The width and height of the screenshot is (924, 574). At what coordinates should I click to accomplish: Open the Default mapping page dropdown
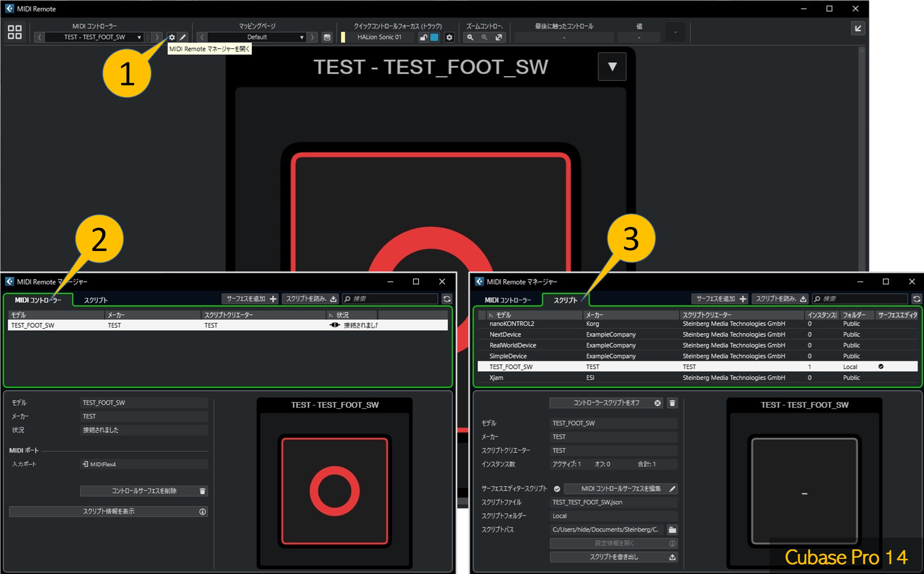(257, 37)
